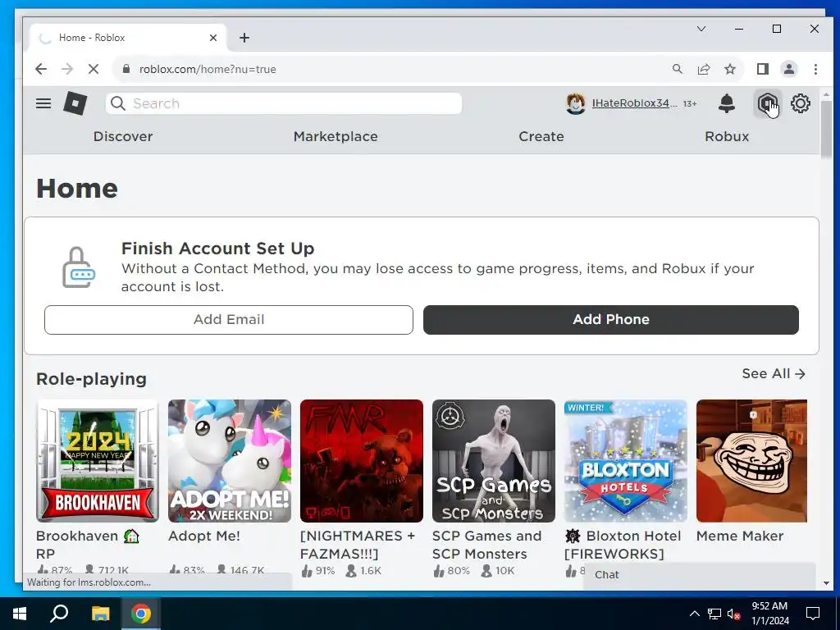Open the Adopt Me! game thumbnail

tap(230, 461)
